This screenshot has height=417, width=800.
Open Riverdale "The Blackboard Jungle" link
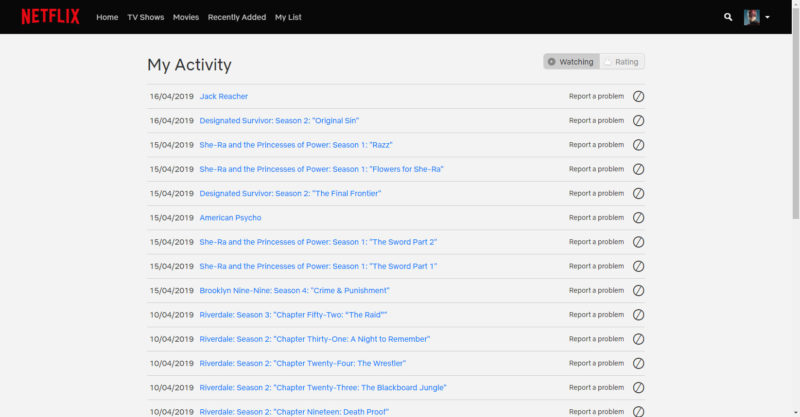323,387
